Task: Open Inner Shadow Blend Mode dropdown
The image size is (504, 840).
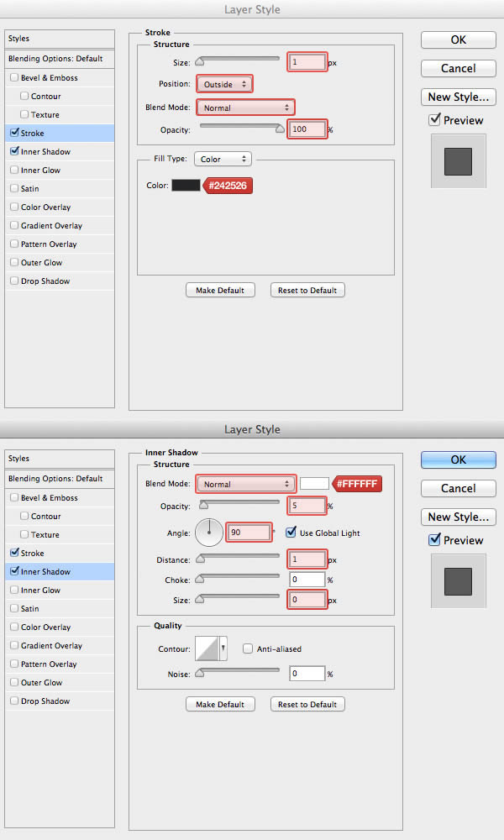Action: (x=245, y=484)
